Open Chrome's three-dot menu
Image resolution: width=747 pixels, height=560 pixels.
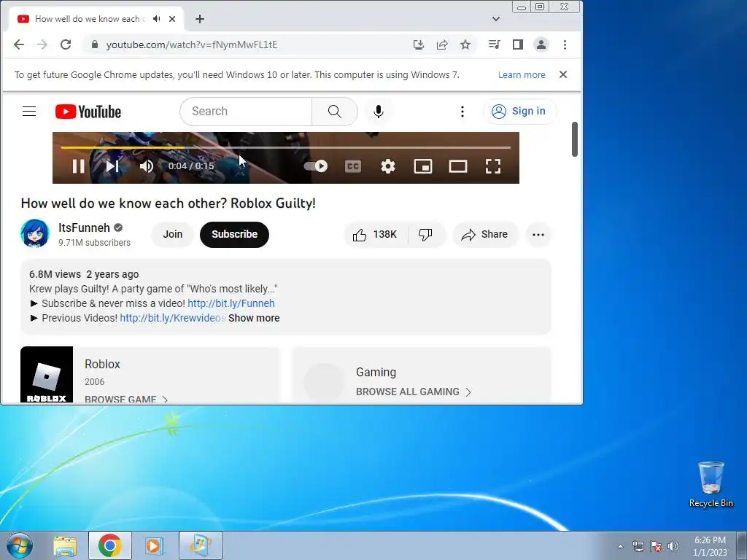565,44
